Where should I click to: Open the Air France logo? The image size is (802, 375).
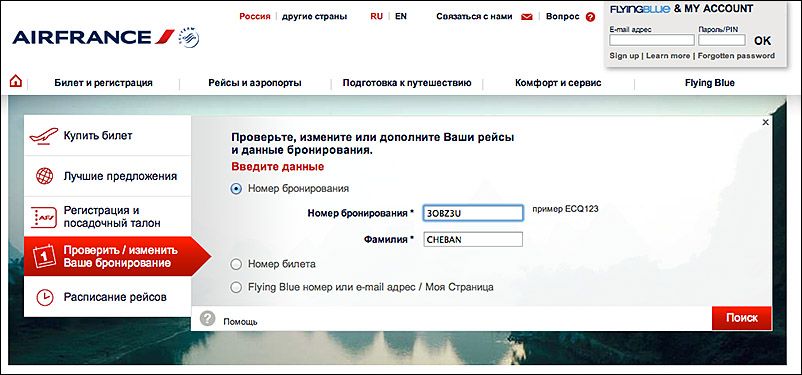click(x=93, y=37)
